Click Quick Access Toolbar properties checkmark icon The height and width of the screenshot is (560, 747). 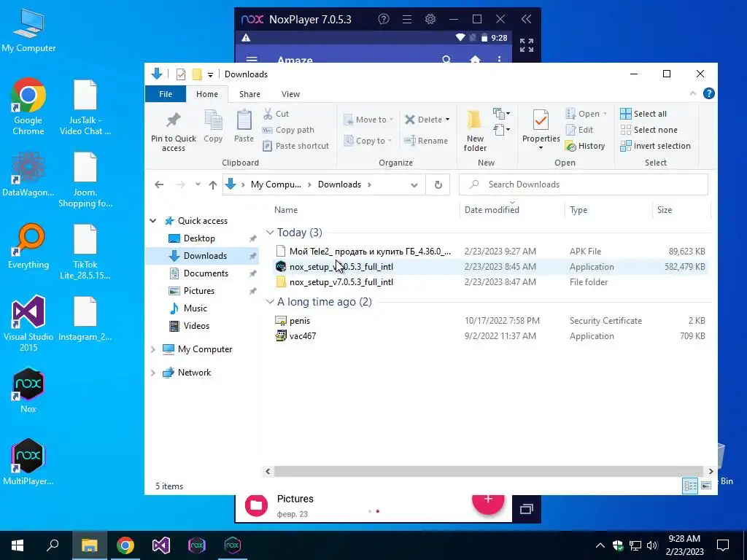pos(181,74)
